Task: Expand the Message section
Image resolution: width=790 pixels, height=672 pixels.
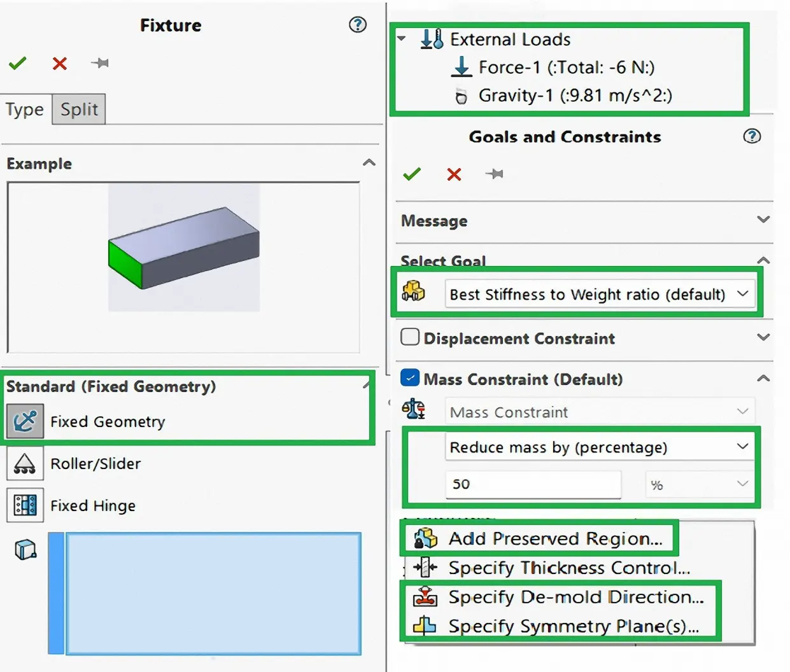Action: click(x=763, y=220)
